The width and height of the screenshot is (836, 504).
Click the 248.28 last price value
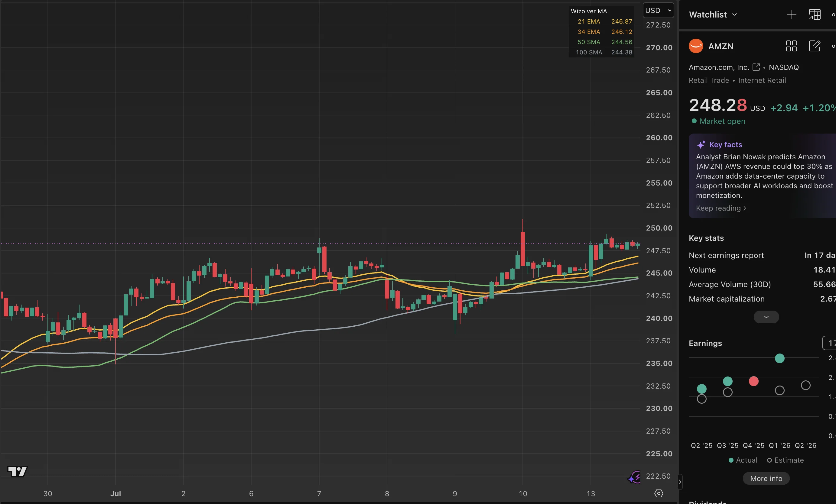718,105
